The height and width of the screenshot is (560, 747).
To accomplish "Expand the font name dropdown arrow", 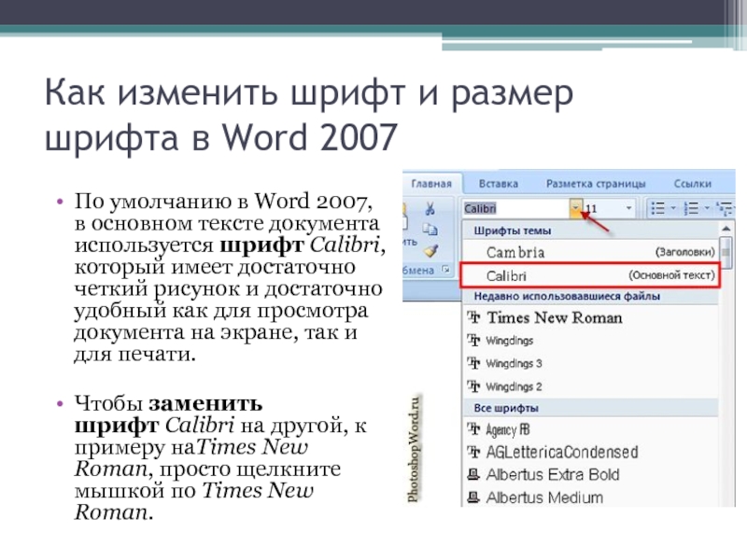I will coord(576,208).
